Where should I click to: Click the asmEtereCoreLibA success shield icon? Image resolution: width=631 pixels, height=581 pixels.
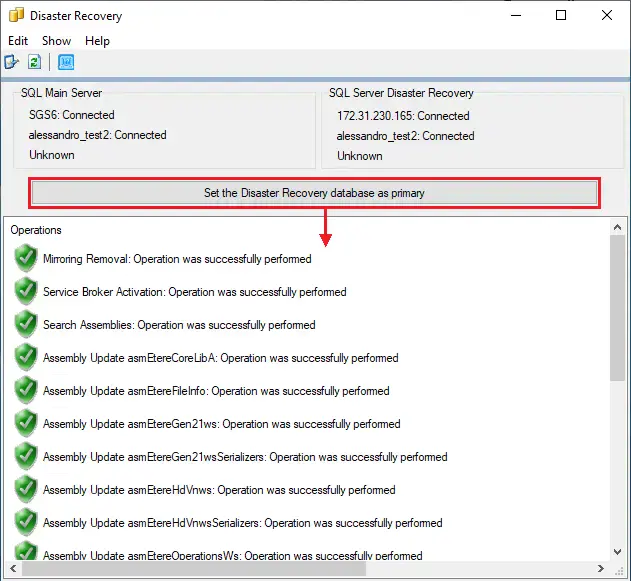coord(26,358)
